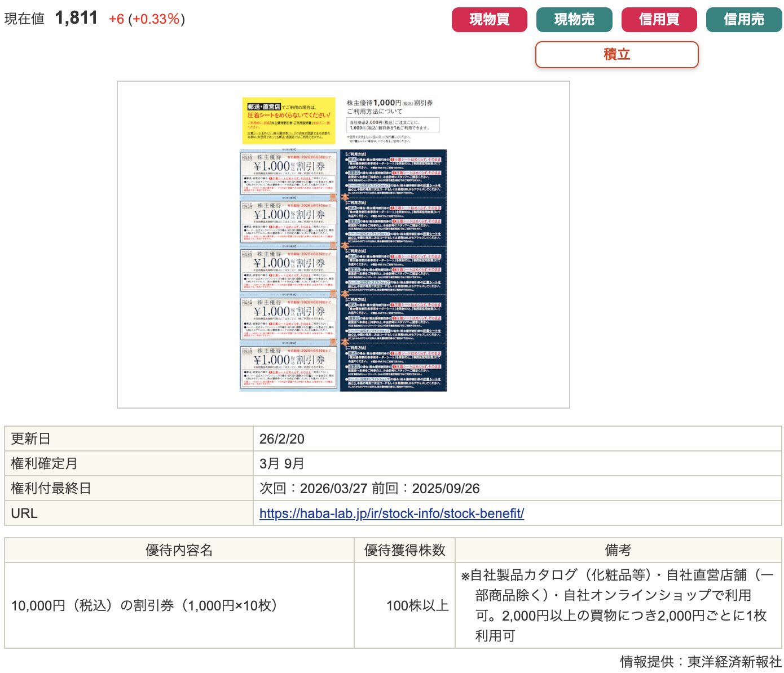
Task: Click the 積立 button
Action: click(x=616, y=55)
